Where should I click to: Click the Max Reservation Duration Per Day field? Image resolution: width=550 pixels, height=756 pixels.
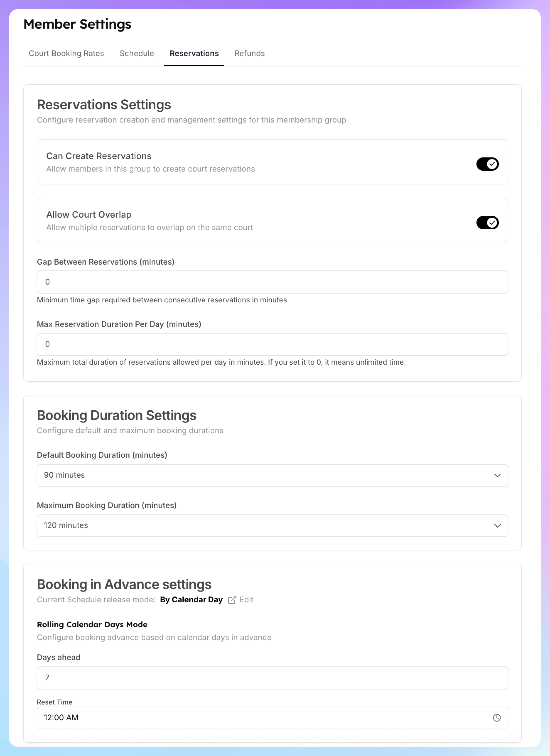pos(272,344)
